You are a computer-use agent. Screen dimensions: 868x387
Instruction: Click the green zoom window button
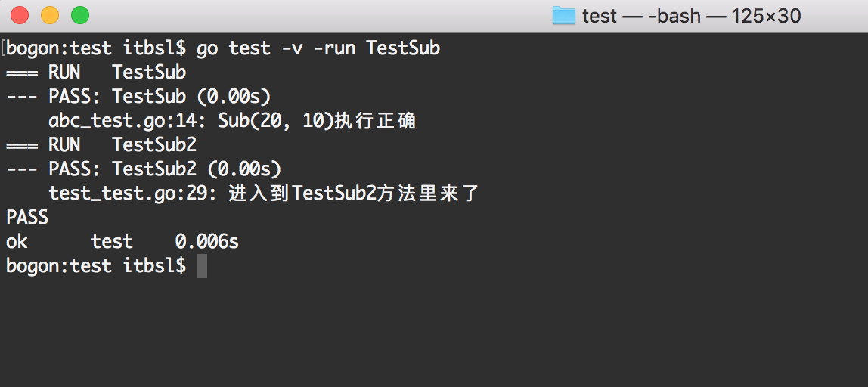coord(80,15)
